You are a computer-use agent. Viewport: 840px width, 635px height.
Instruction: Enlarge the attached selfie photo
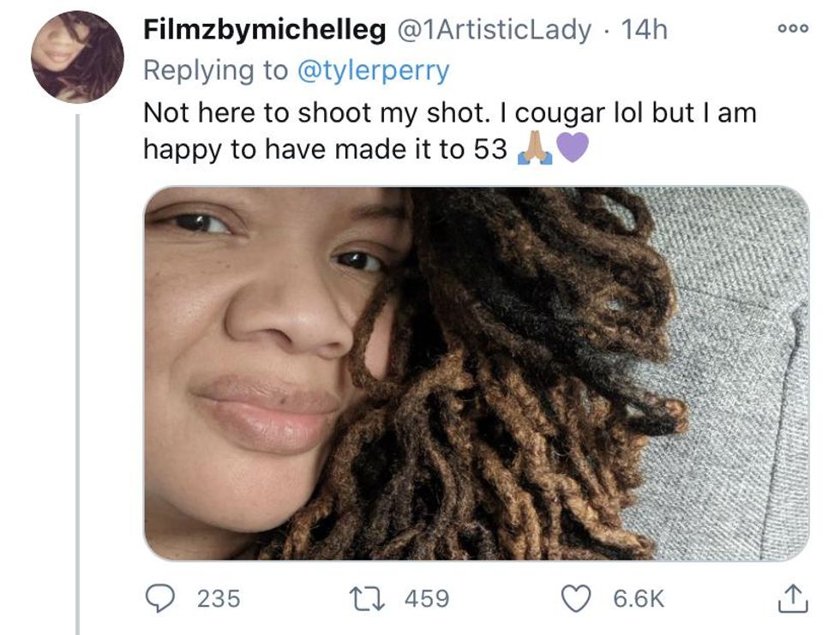coord(476,374)
